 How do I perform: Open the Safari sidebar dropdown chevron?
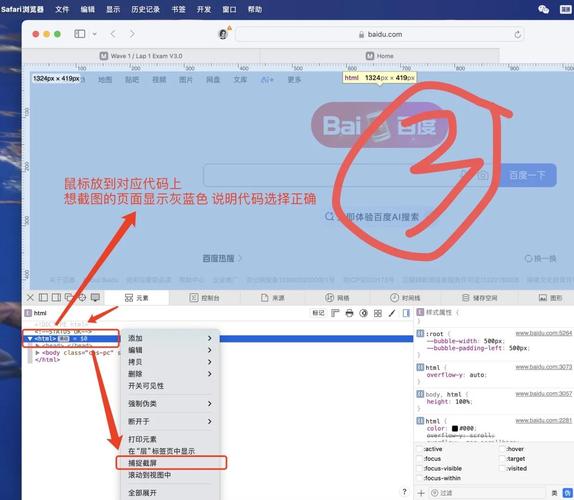click(94, 34)
